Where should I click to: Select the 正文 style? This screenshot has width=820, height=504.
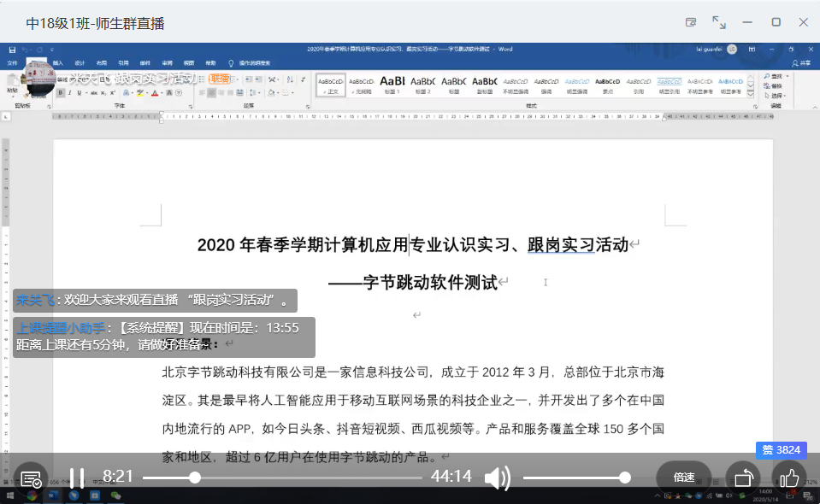[x=331, y=85]
